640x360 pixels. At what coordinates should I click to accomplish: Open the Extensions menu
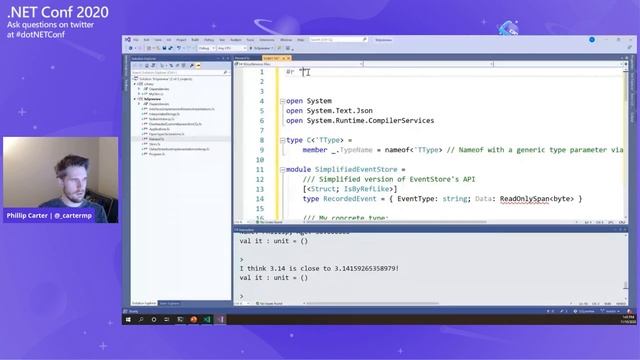(267, 40)
